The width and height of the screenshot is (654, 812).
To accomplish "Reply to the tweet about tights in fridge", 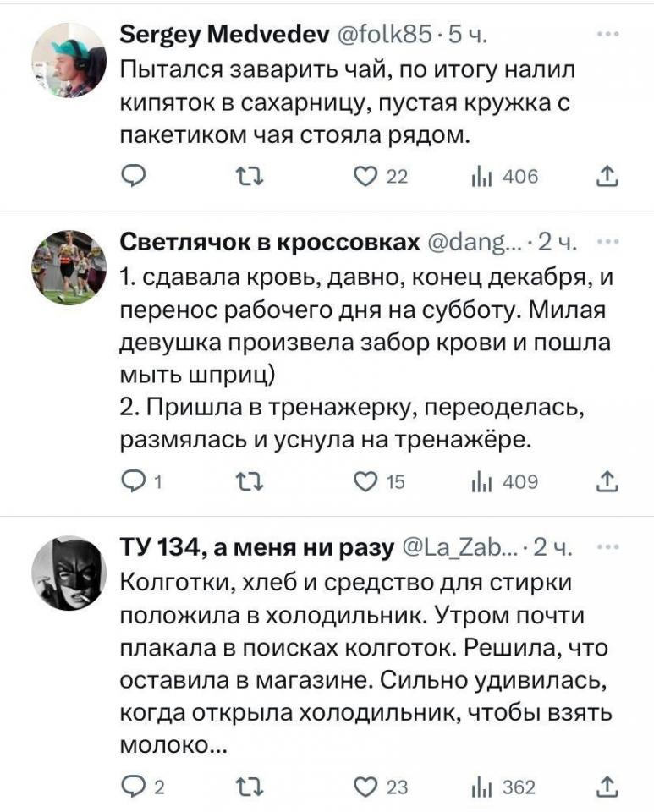I will pos(134,787).
